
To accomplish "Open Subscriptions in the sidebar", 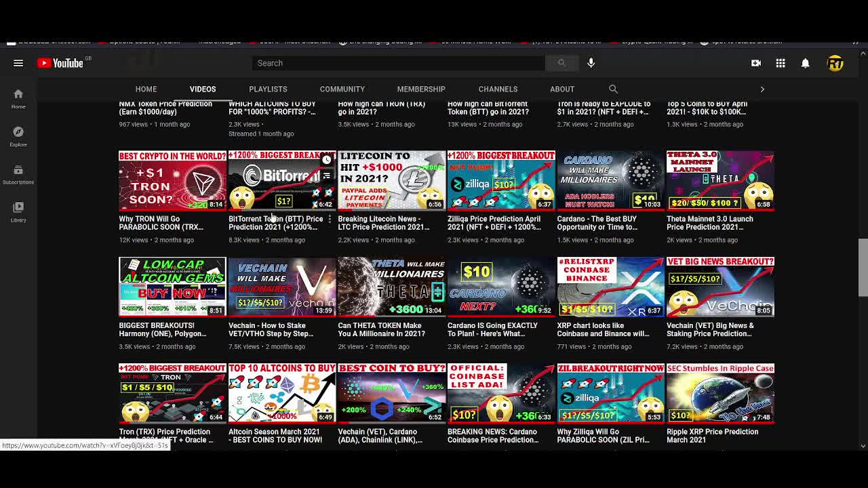I will [18, 174].
